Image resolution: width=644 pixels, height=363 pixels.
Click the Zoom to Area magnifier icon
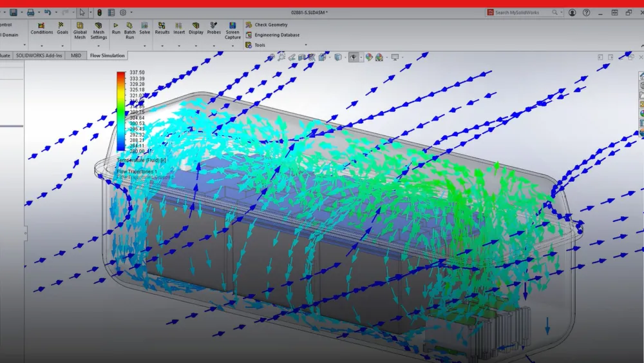pyautogui.click(x=281, y=57)
